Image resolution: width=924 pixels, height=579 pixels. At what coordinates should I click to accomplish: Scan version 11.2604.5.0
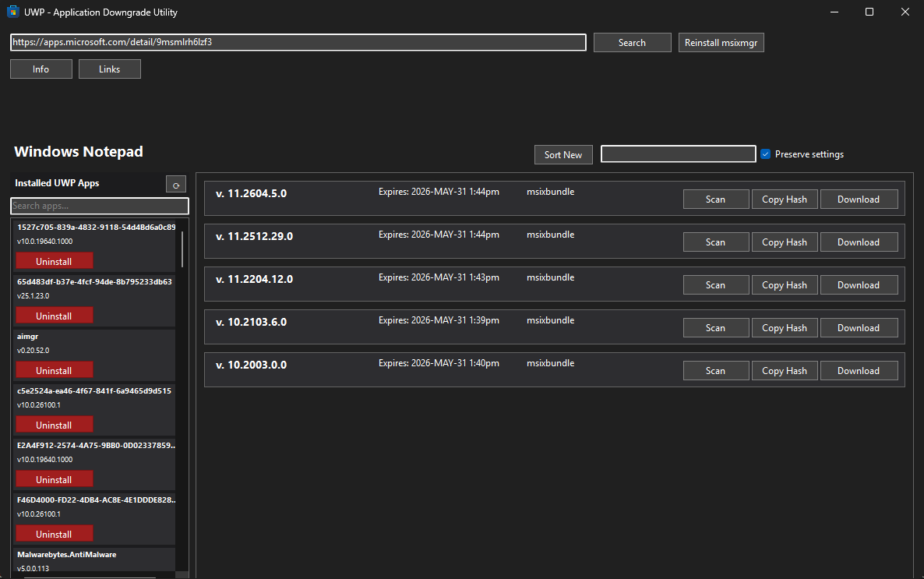click(x=715, y=199)
